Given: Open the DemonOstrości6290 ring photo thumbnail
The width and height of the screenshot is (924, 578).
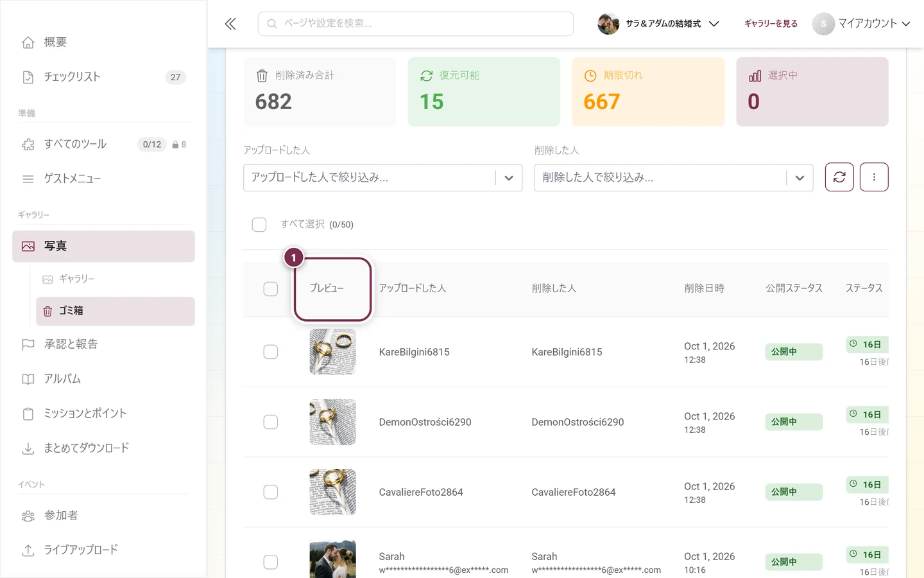Looking at the screenshot, I should [332, 422].
